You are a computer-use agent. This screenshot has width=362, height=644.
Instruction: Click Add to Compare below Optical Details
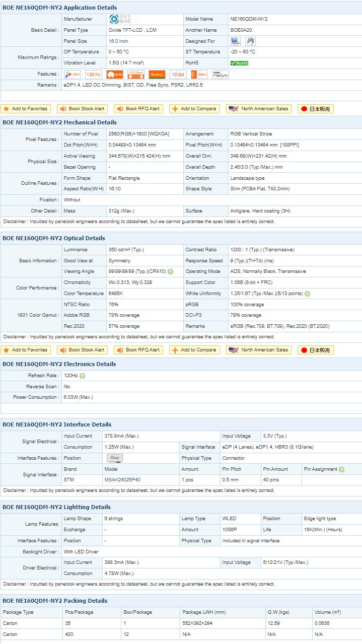point(194,350)
